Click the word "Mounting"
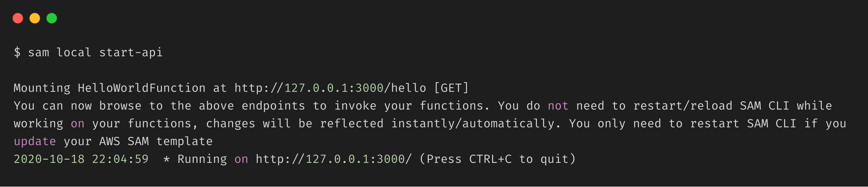 tap(42, 88)
